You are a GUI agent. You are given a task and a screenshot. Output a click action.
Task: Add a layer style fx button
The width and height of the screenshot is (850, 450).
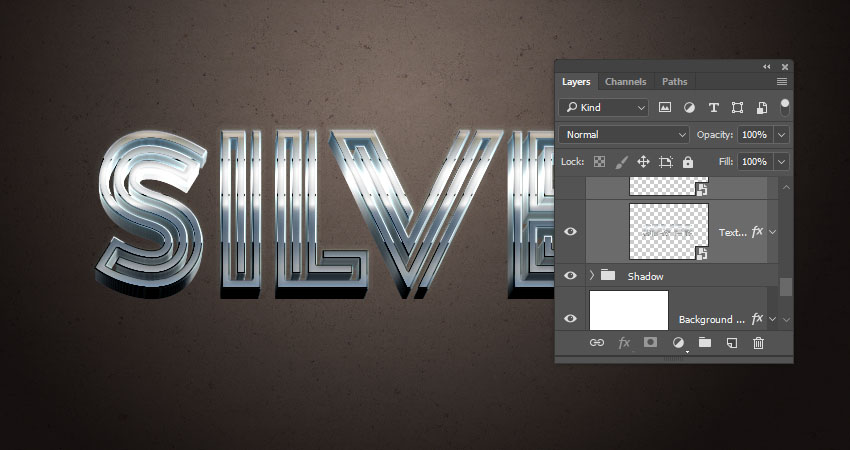[x=624, y=343]
